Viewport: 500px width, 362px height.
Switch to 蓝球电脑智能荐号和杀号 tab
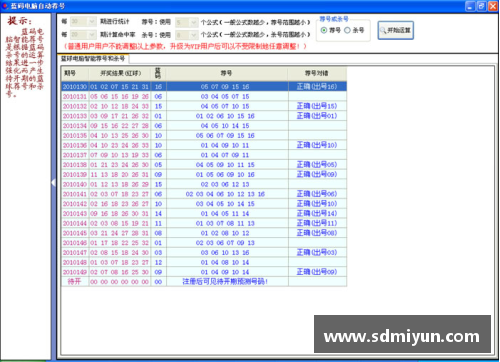[93, 58]
